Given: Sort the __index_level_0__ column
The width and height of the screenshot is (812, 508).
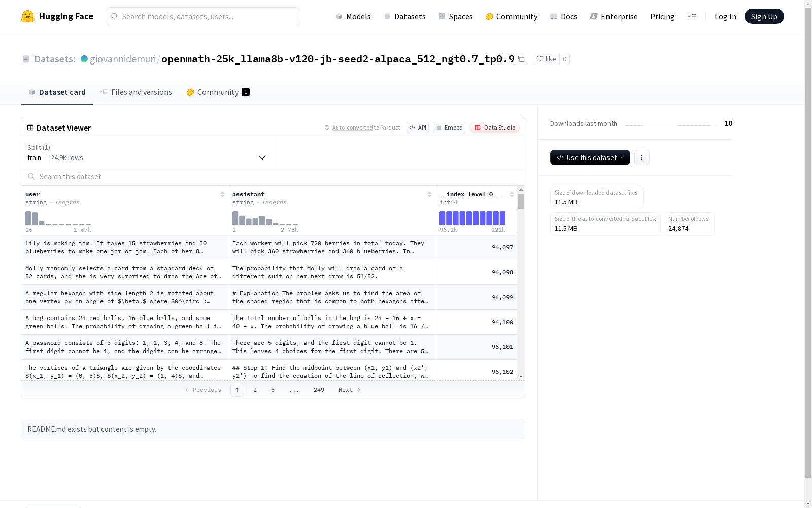Looking at the screenshot, I should (512, 194).
